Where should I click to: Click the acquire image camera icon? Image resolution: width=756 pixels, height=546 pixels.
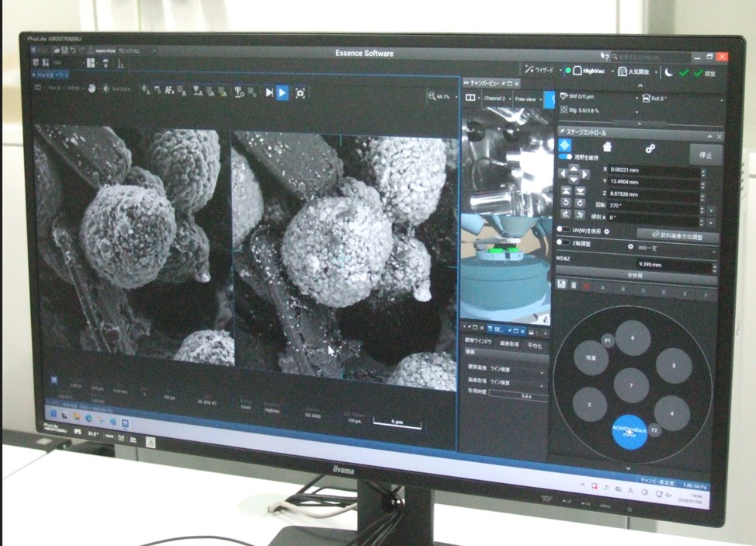pyautogui.click(x=300, y=92)
